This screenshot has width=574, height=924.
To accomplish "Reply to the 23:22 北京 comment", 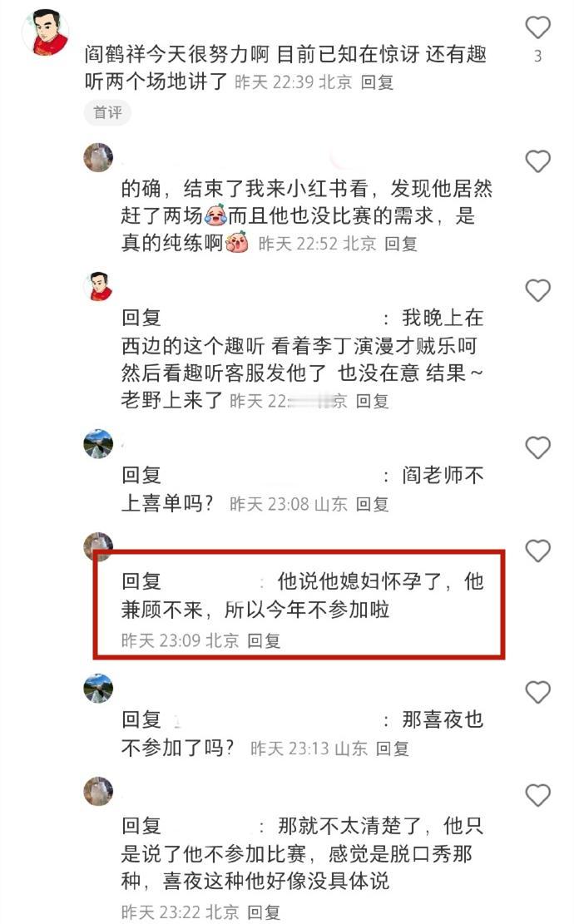I will 264,912.
